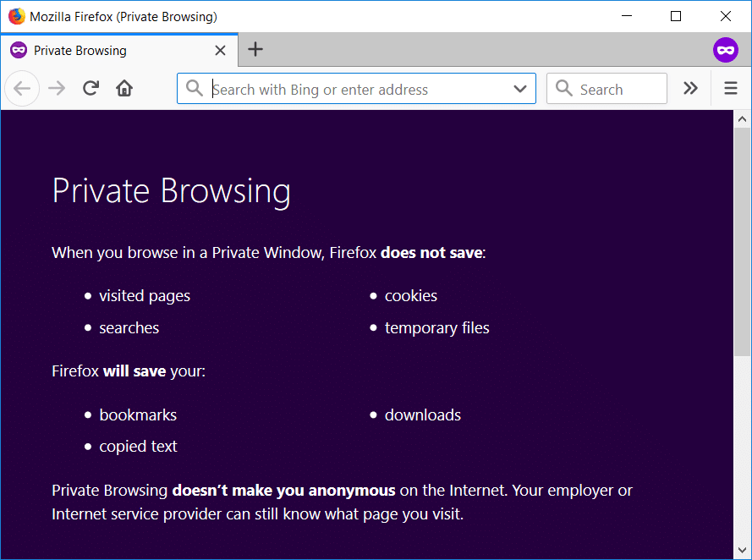This screenshot has height=560, width=752.
Task: Click the vertical scrollbar thumb
Action: coord(742,241)
